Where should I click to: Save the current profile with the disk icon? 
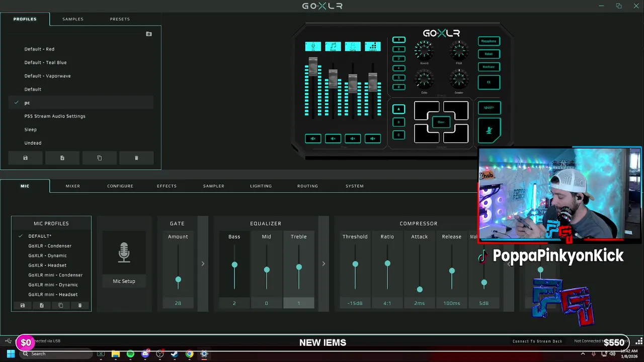25,158
